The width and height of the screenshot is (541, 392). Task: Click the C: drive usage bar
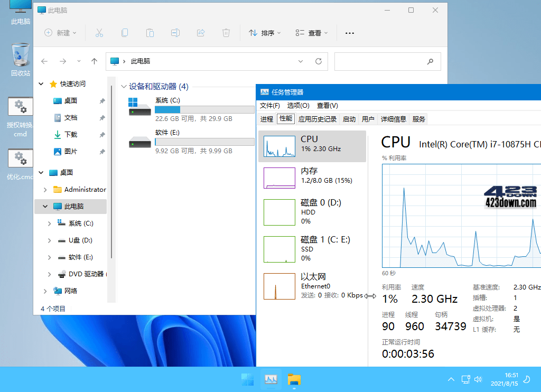204,110
